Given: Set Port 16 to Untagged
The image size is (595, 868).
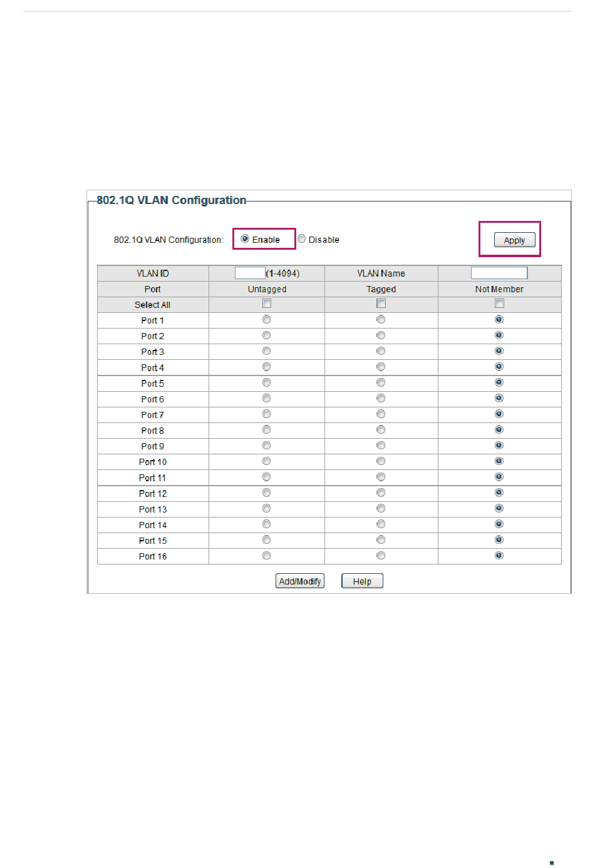Looking at the screenshot, I should [266, 556].
